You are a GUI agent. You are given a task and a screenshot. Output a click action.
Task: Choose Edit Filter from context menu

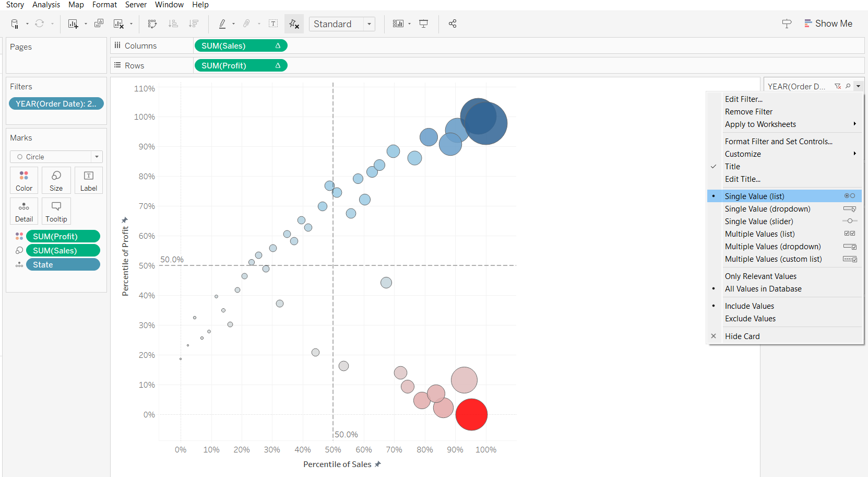pyautogui.click(x=743, y=99)
